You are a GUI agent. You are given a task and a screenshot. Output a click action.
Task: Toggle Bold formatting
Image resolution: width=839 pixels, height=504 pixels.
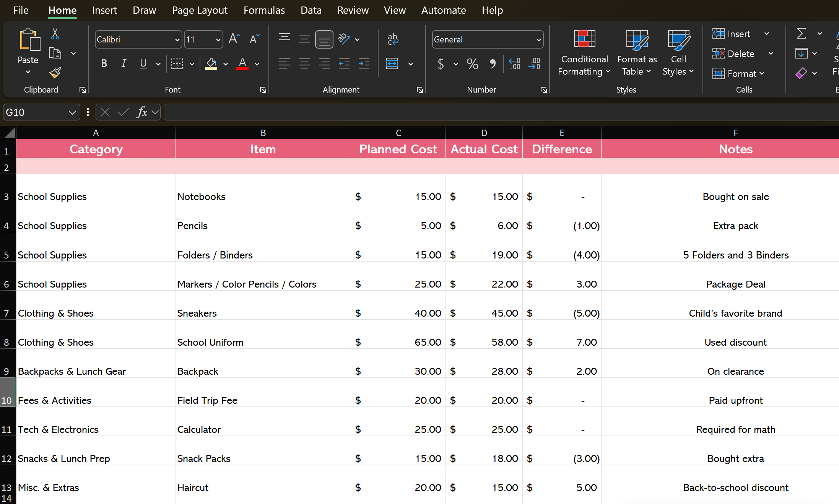click(x=104, y=63)
